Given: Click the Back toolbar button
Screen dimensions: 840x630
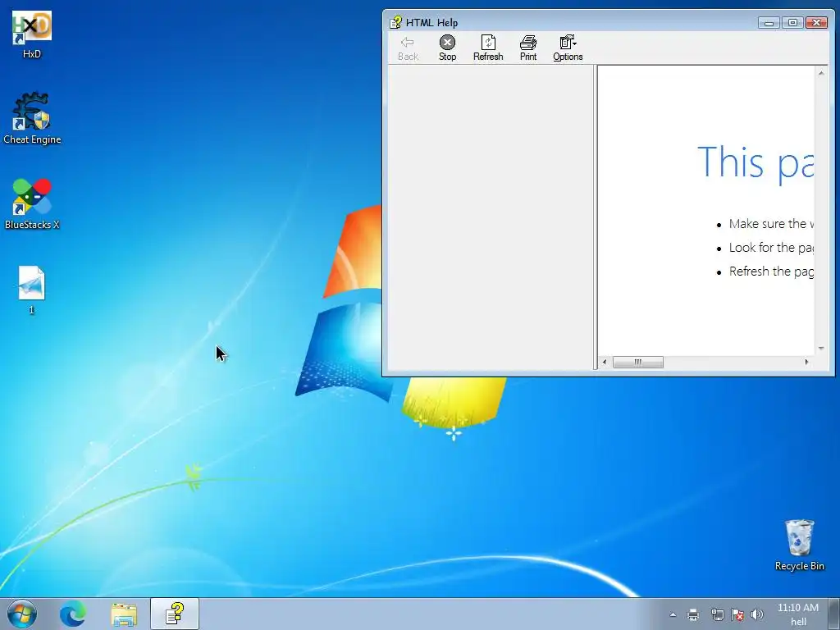Looking at the screenshot, I should click(x=408, y=48).
